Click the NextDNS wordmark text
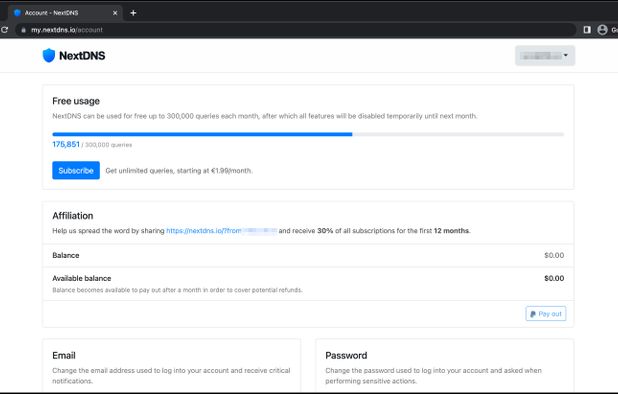The image size is (618, 394). (82, 56)
